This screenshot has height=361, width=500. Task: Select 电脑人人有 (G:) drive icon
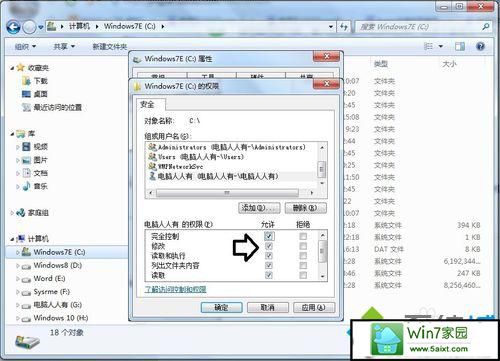pos(26,306)
